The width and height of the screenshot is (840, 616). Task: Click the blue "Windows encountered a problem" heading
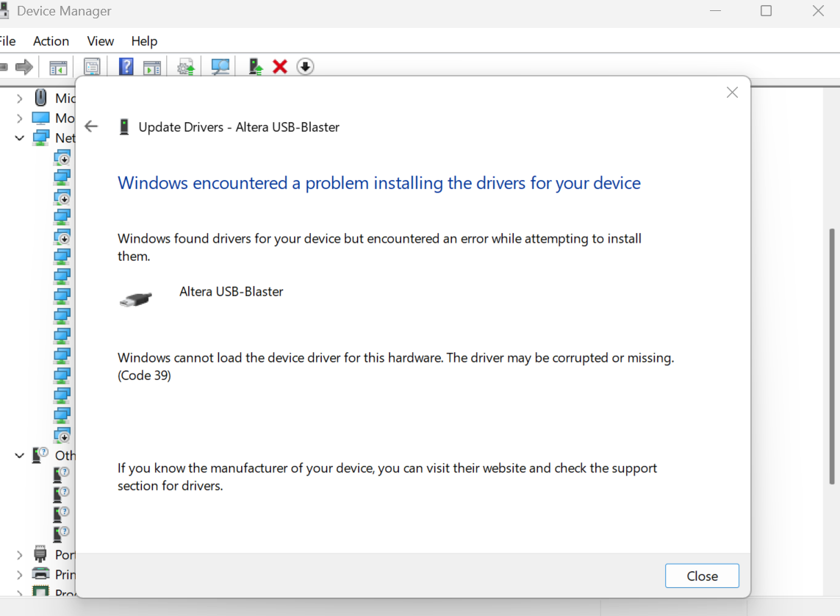[379, 183]
